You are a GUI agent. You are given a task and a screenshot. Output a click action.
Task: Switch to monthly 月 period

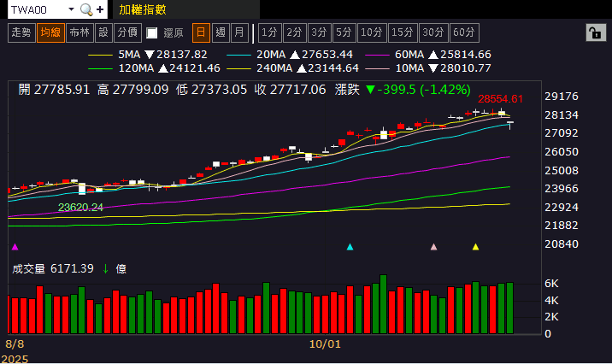239,33
